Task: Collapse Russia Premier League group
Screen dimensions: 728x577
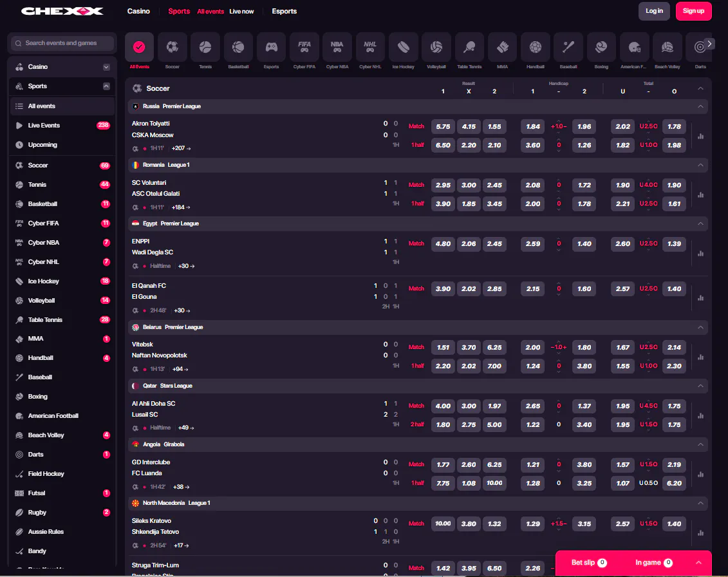Action: 700,106
